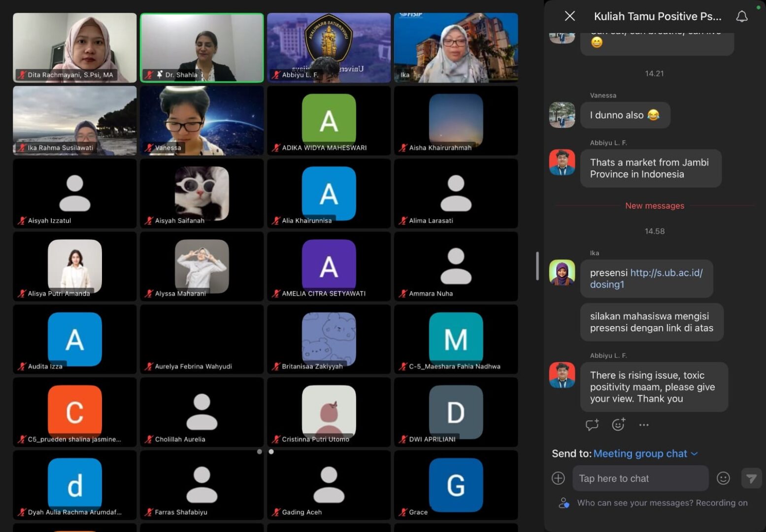
Task: Select C5_prueden shalina jasmine orange tile
Action: (75, 412)
